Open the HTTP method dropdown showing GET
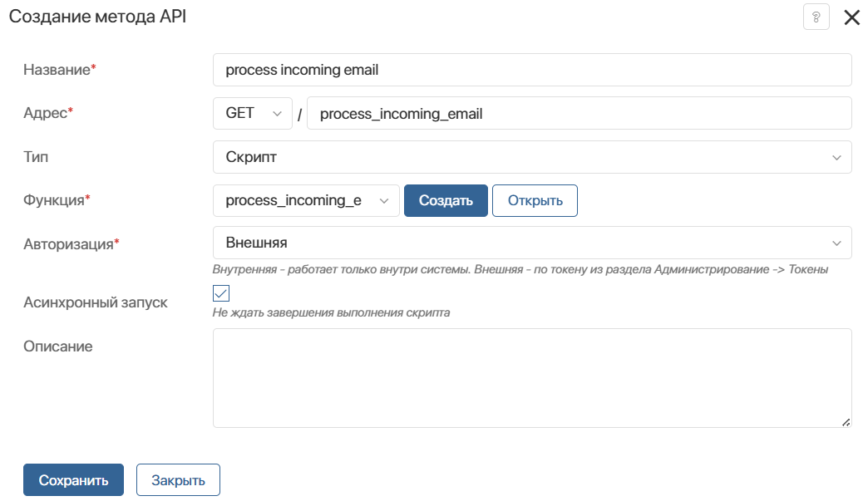 [x=252, y=113]
